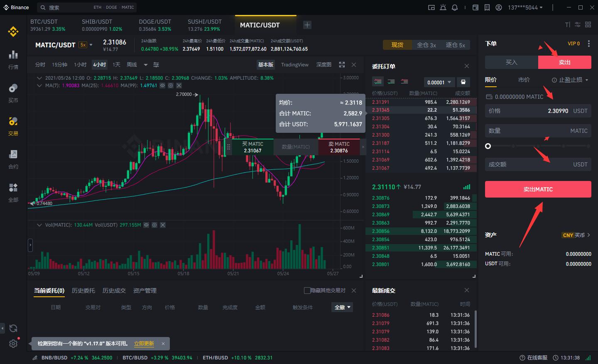Toggle volume indicator visibility eye

coord(146,225)
